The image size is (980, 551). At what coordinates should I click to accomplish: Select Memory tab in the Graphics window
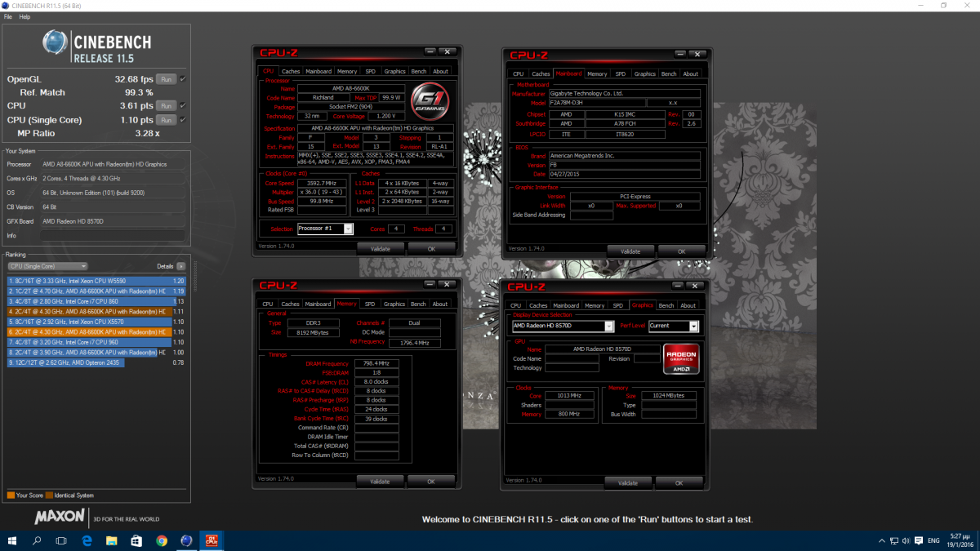tap(595, 305)
